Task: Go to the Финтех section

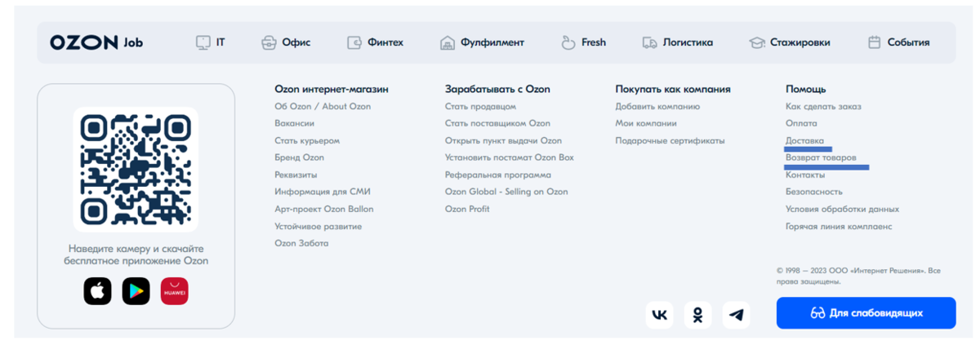Action: (375, 42)
